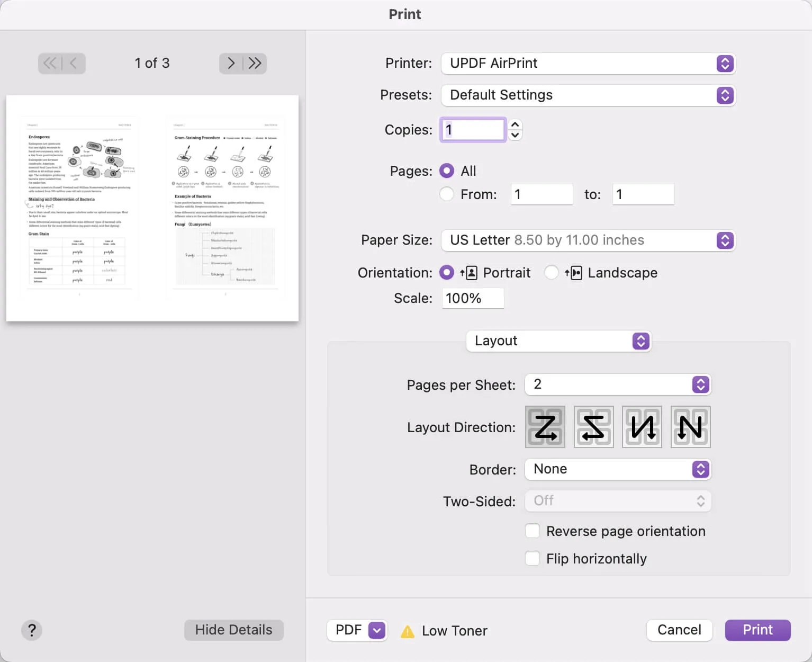Viewport: 812px width, 662px height.
Task: Open the Printer dropdown
Action: point(588,64)
